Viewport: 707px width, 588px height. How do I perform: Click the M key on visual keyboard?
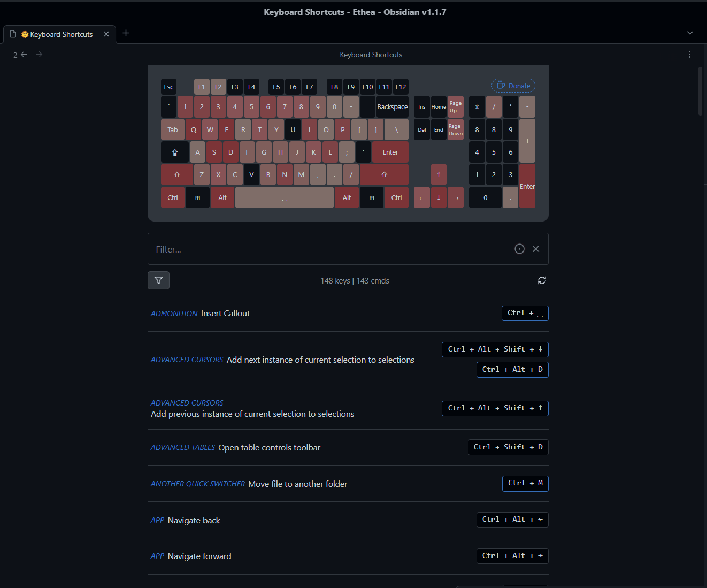[x=301, y=174]
